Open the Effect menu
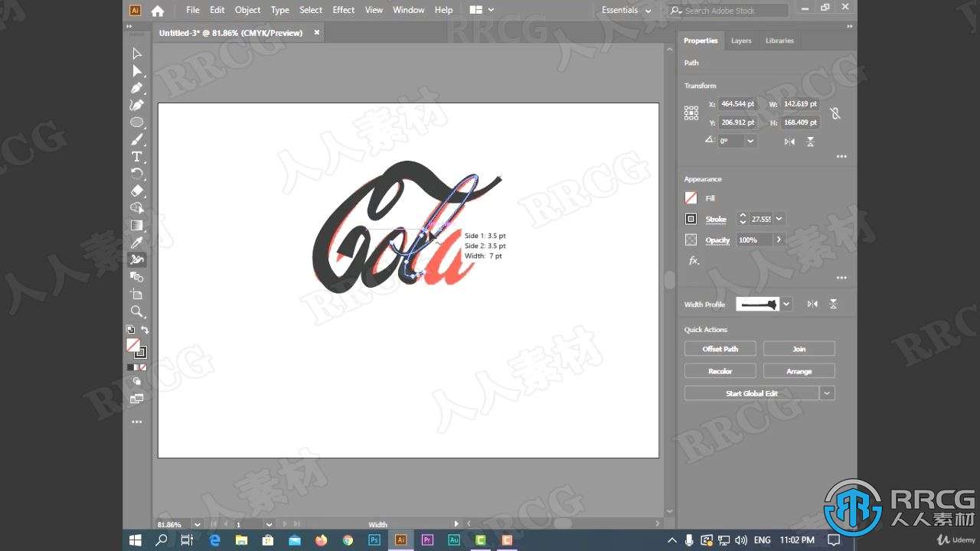This screenshot has height=551, width=980. pos(343,11)
